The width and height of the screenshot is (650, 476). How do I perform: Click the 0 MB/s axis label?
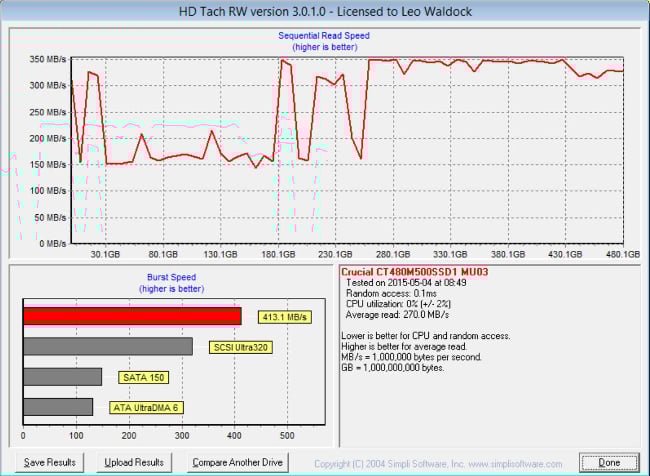(x=53, y=244)
